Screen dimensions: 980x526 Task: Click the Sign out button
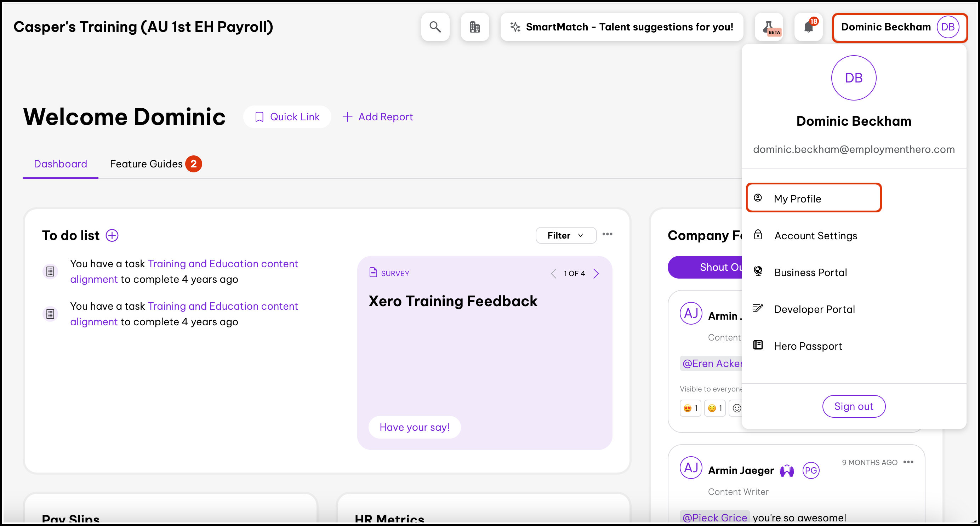853,406
